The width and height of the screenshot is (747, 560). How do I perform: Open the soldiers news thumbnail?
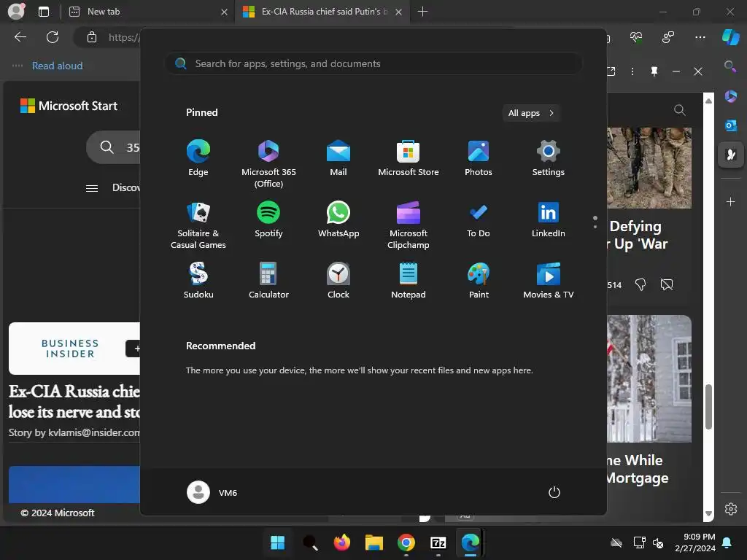(x=649, y=168)
